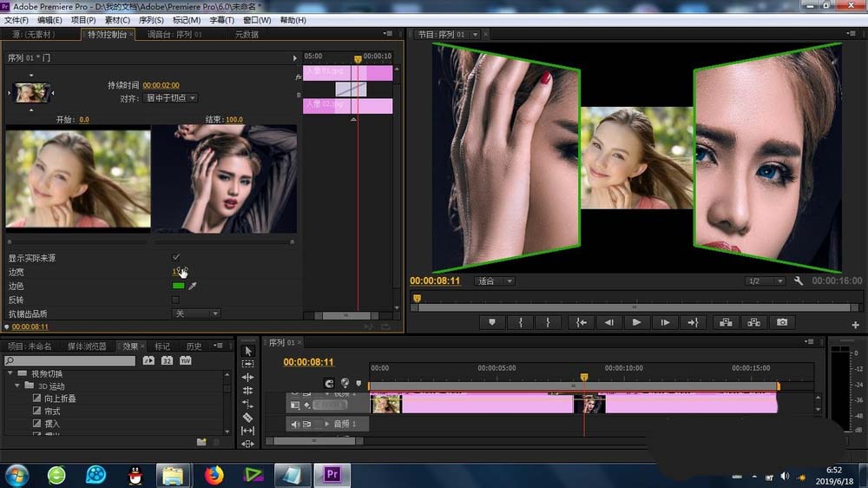Uncheck the 显示实际来源 checkbox
The image size is (868, 488).
click(176, 258)
